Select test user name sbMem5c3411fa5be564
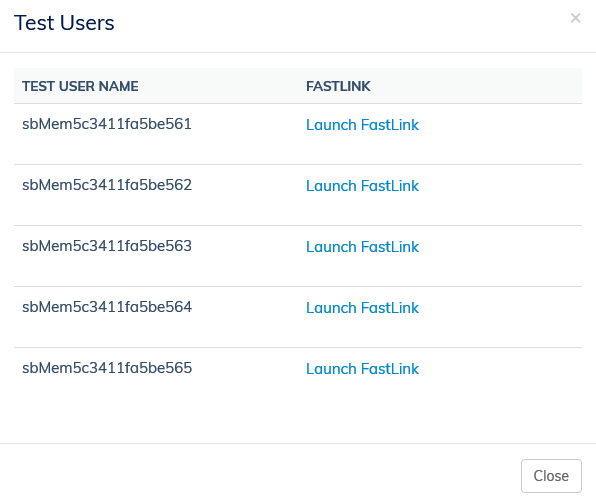596x504 pixels. click(107, 307)
